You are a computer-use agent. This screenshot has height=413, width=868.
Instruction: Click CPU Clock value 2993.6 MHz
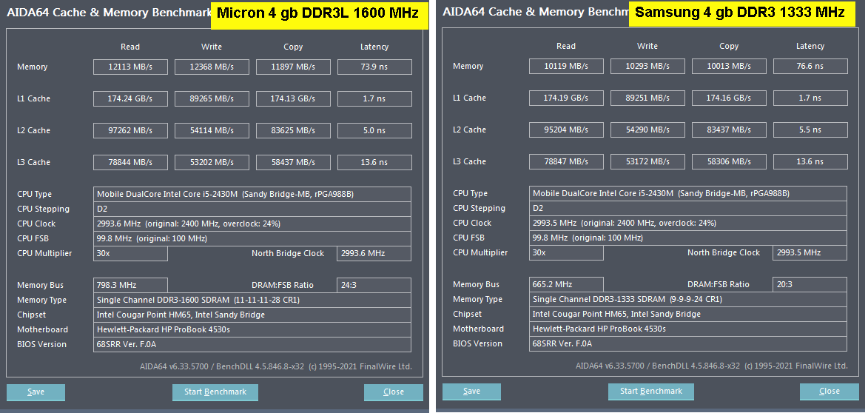pyautogui.click(x=252, y=224)
